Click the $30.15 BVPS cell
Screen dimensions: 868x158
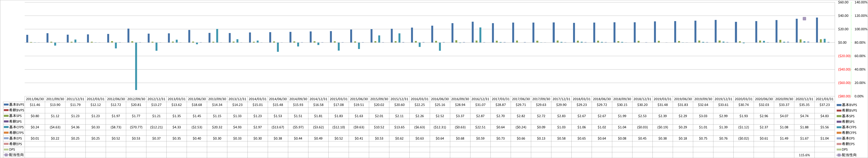pos(622,105)
